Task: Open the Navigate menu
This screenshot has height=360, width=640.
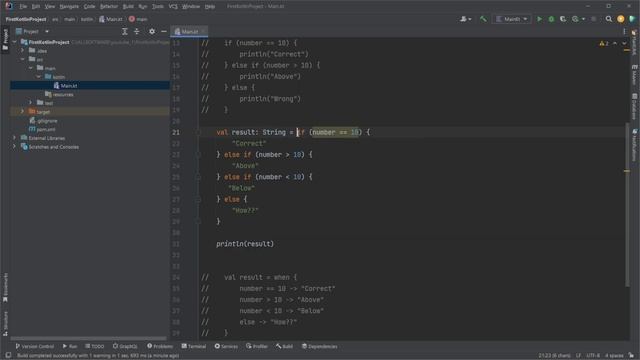Action: (x=69, y=7)
